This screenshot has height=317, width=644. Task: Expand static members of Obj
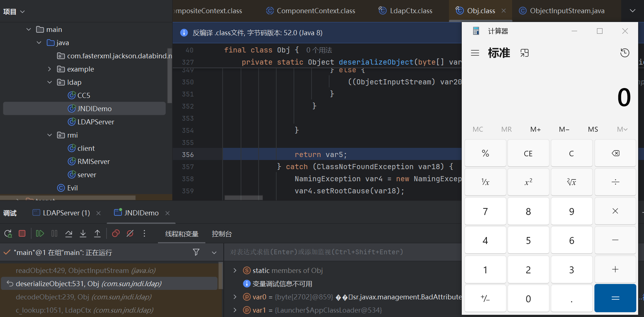point(235,270)
